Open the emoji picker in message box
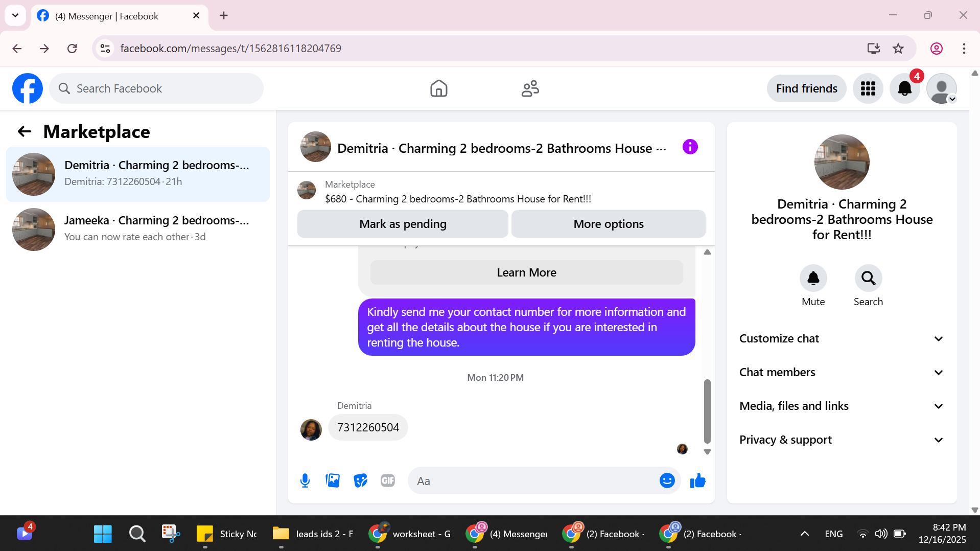 pos(667,480)
